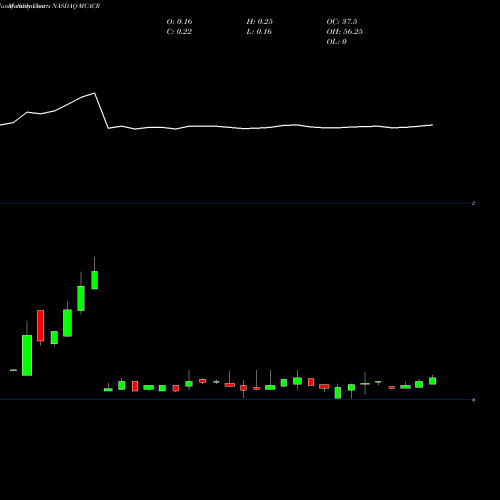Select the low value L: 0.16
The width and height of the screenshot is (500, 500).
259,32
